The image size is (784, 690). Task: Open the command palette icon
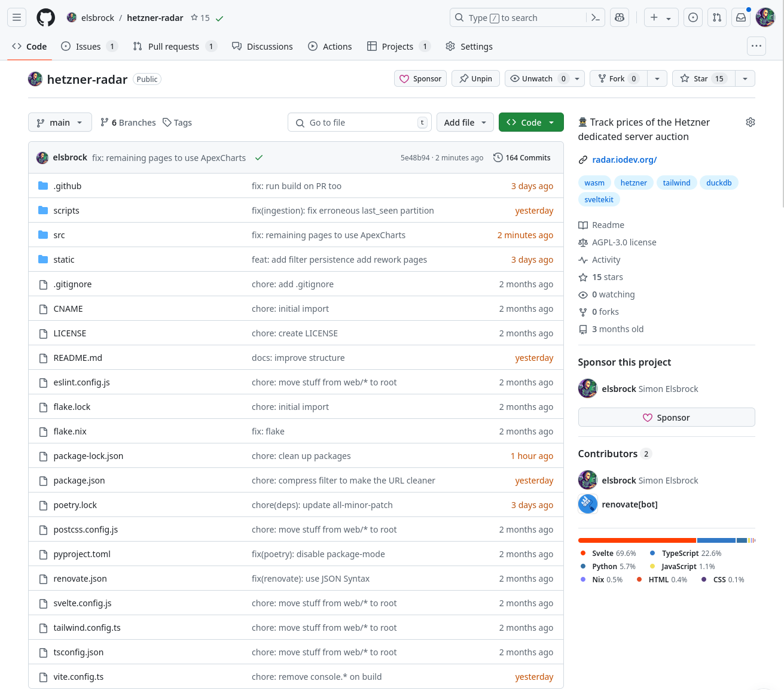595,17
